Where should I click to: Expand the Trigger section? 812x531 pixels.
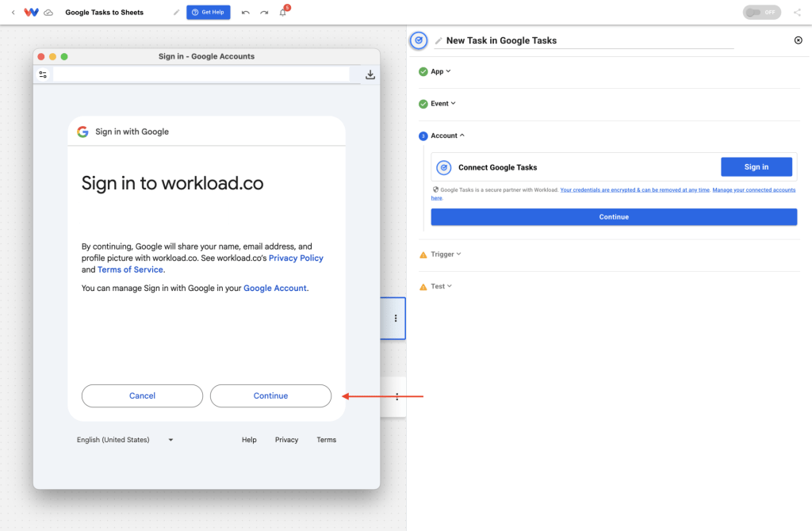[446, 254]
